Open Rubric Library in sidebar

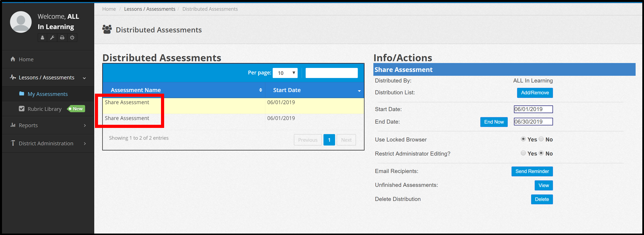pyautogui.click(x=44, y=109)
